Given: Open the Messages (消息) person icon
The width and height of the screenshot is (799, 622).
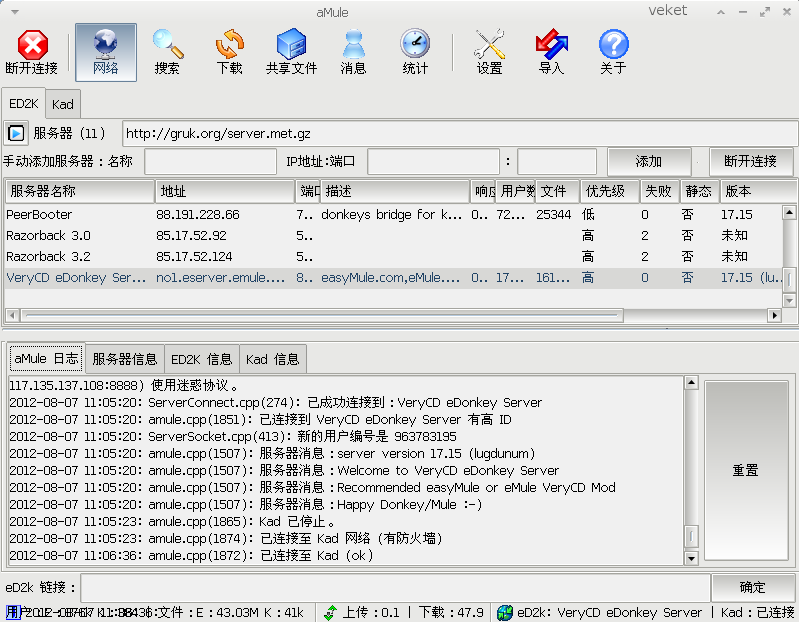Looking at the screenshot, I should click(353, 44).
